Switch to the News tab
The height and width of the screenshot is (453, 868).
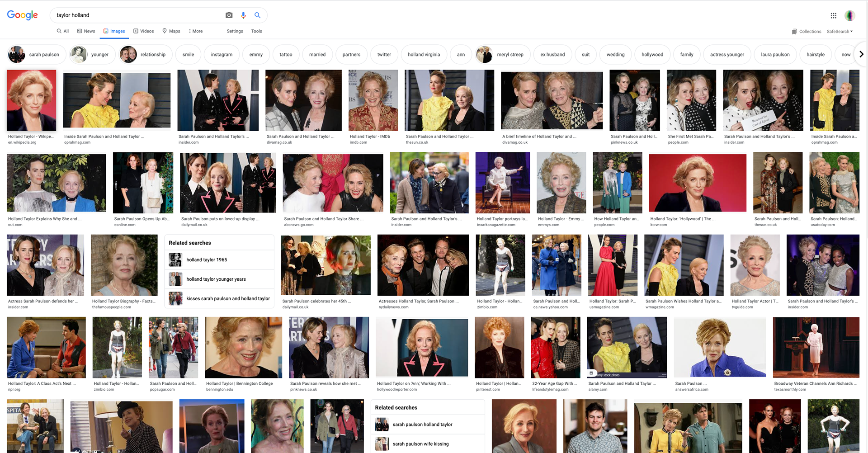[x=86, y=31]
